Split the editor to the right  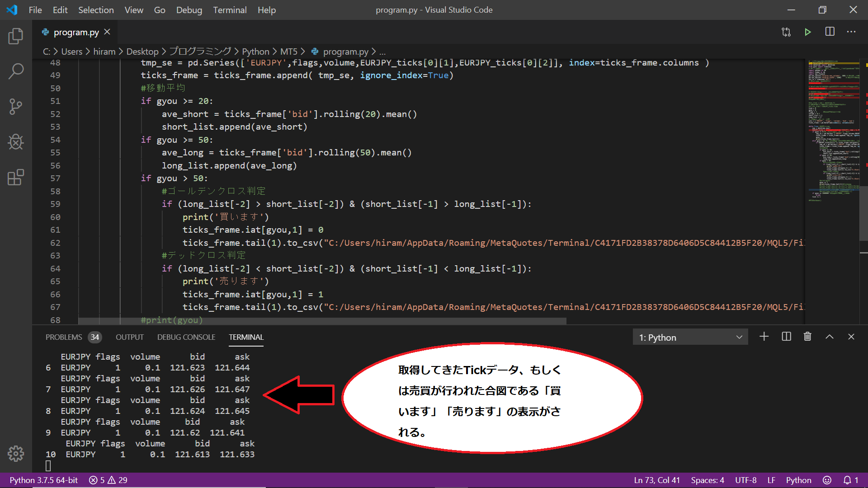tap(830, 32)
